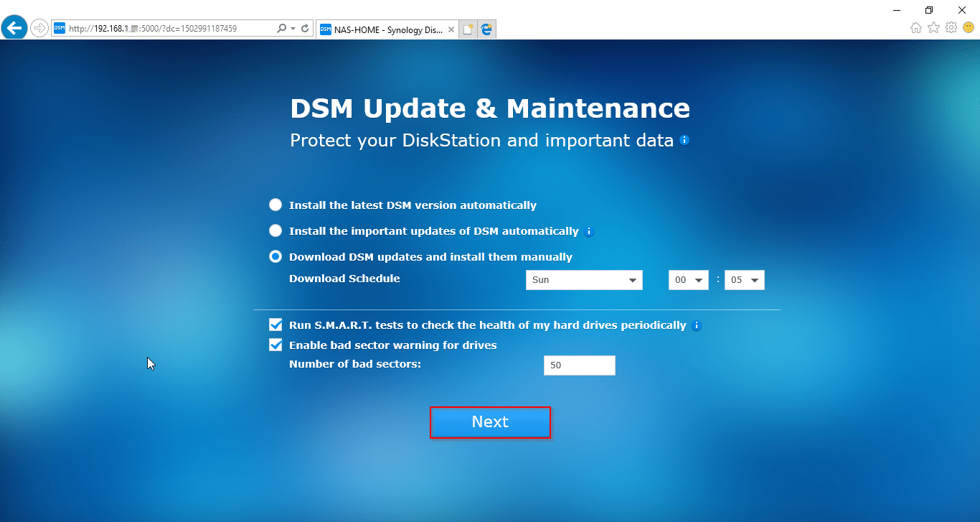Click the DSM site icon in address bar
The image size is (980, 522).
[x=60, y=29]
